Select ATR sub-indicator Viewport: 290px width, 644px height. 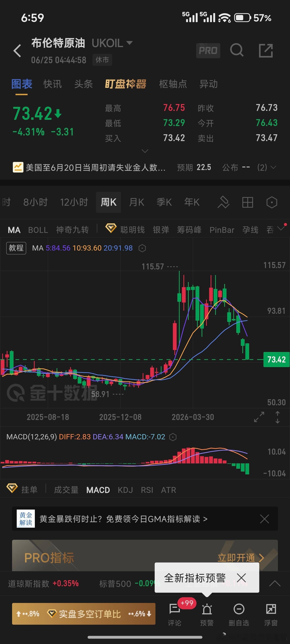point(168,490)
